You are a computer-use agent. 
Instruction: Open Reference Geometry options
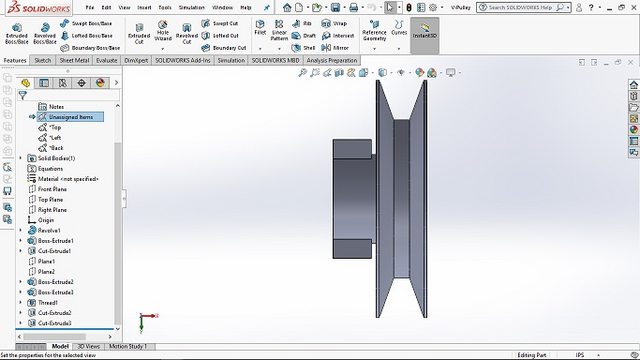pos(374,31)
